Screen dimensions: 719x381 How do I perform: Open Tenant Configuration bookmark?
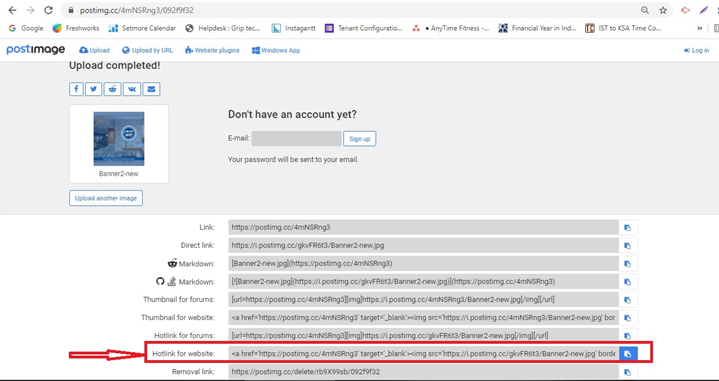(x=364, y=28)
